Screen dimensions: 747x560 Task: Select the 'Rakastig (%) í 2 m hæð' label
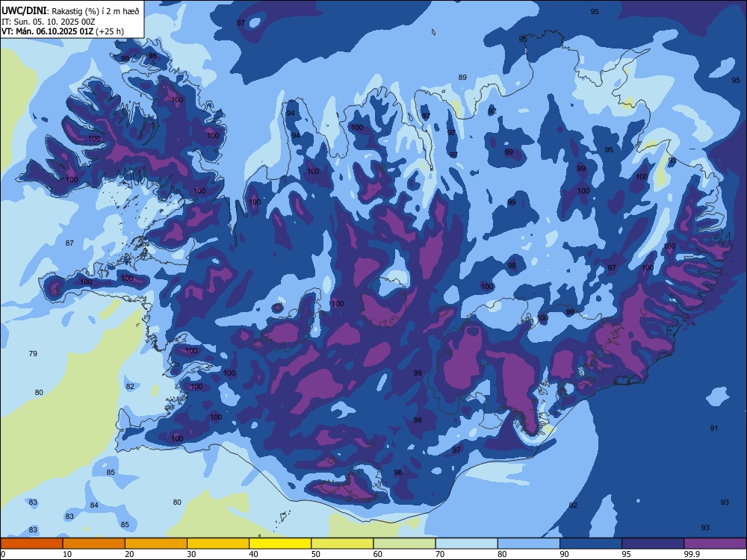(96, 11)
